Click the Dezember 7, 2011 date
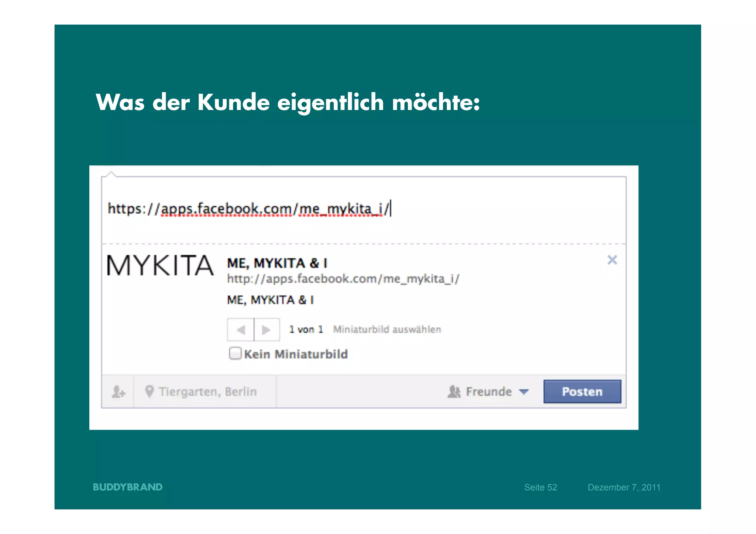This screenshot has height=534, width=756. [x=624, y=488]
